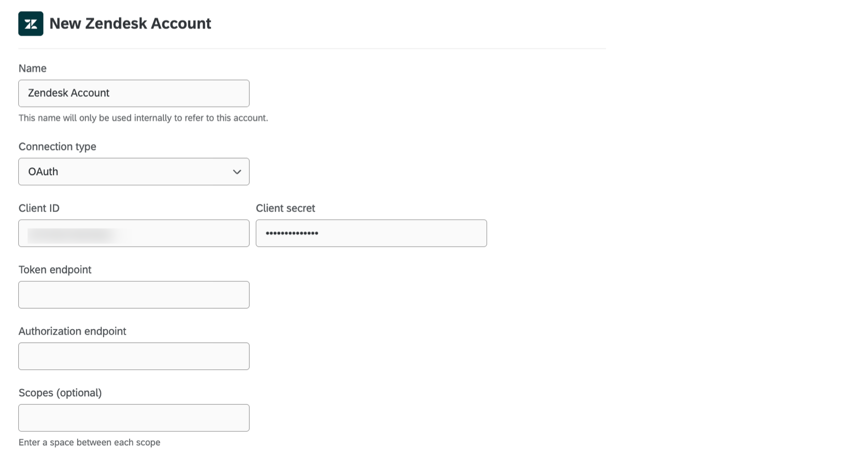The image size is (868, 454).
Task: Click the Client secret label
Action: pos(285,208)
